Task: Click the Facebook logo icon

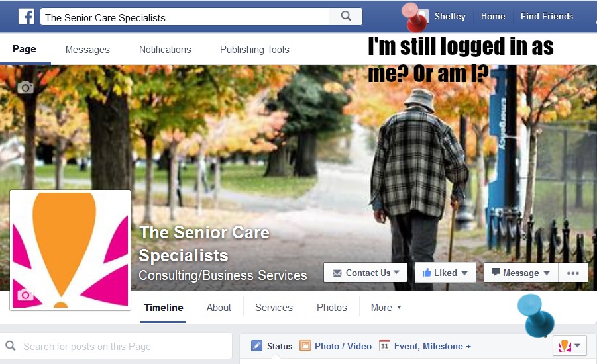Action: click(27, 17)
